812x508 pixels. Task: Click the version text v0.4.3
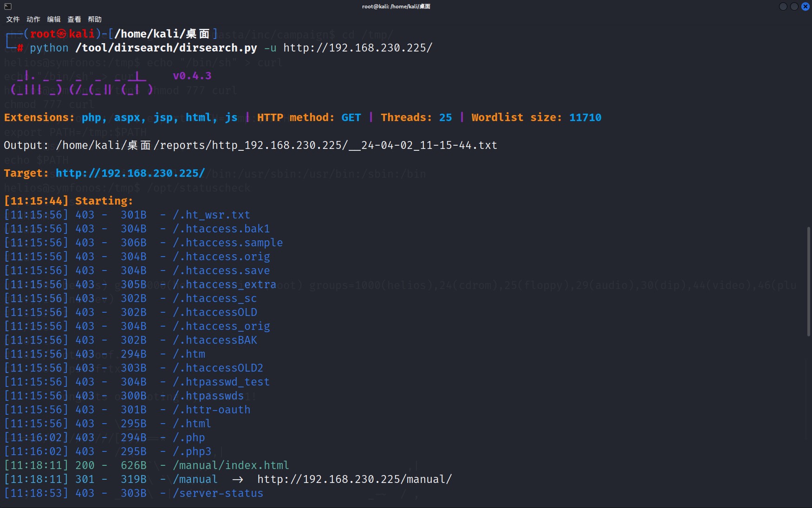click(x=192, y=76)
